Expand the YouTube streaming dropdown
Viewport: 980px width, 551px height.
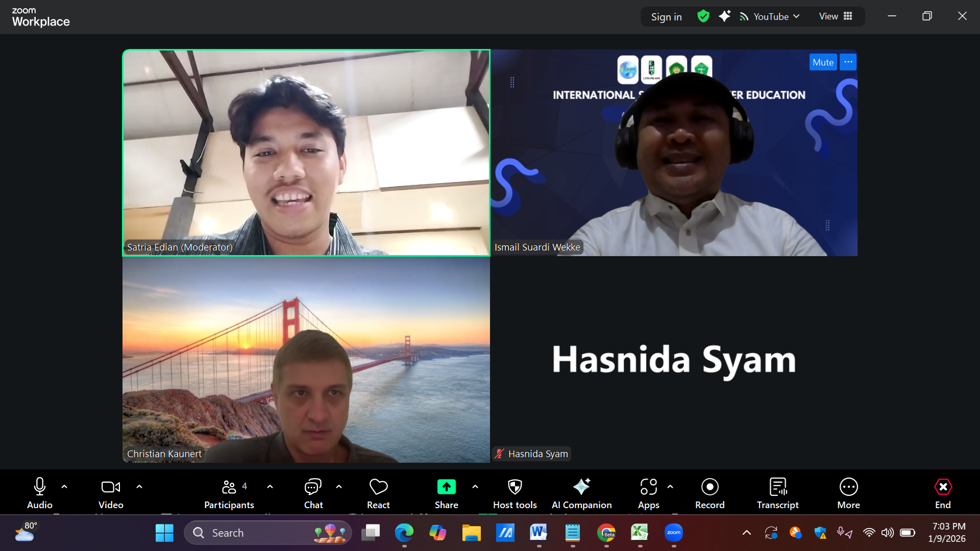point(797,16)
